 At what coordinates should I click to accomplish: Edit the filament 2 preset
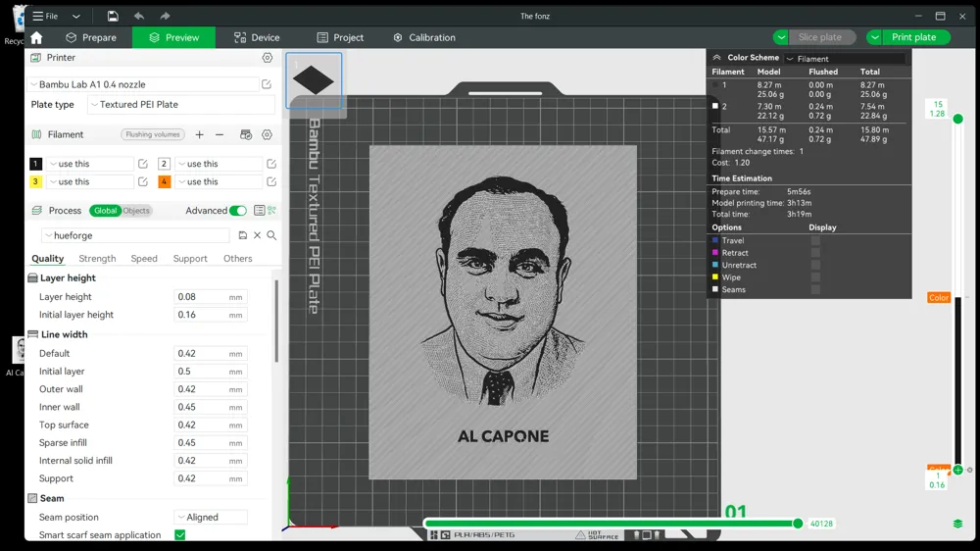click(271, 164)
